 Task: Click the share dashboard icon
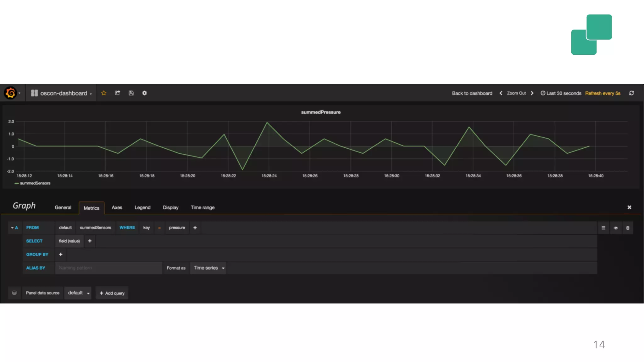click(x=117, y=93)
